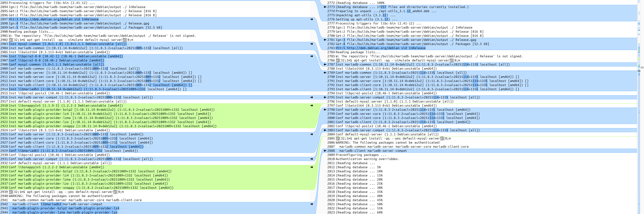The height and width of the screenshot is (214, 644).
Task: Click left-arrow at Conf mariadb-common line 2789
Action: coord(325,73)
